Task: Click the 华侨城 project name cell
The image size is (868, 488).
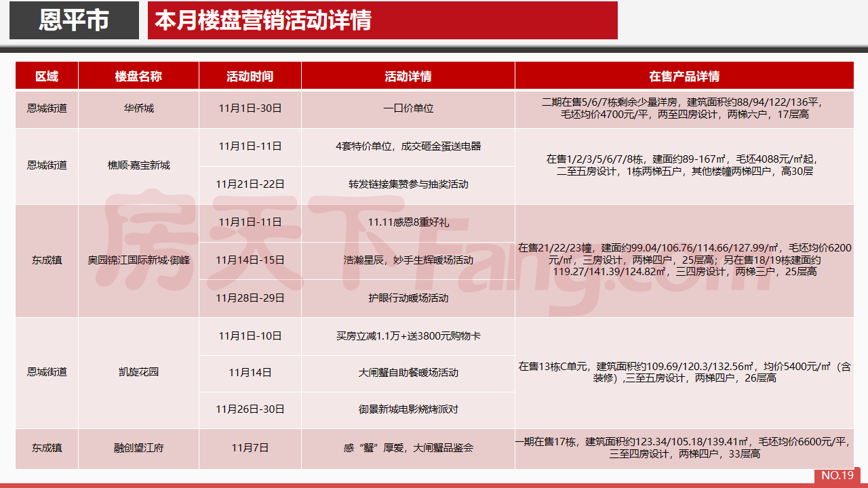Action: tap(138, 108)
